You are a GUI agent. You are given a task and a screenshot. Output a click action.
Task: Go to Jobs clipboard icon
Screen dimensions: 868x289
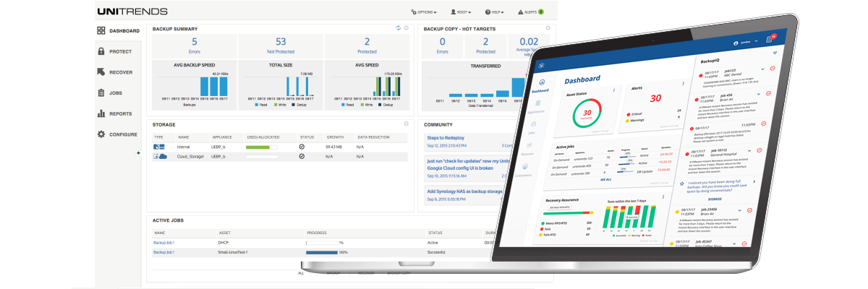(102, 93)
